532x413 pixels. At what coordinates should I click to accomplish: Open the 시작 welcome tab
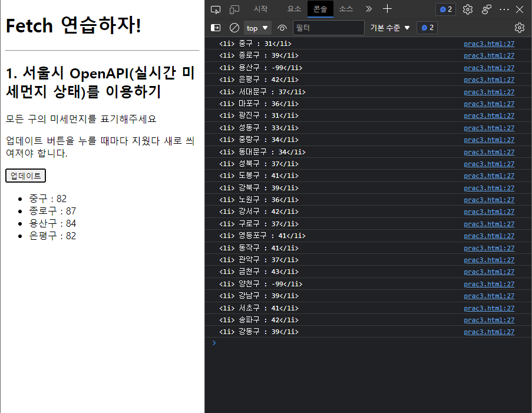(x=260, y=9)
